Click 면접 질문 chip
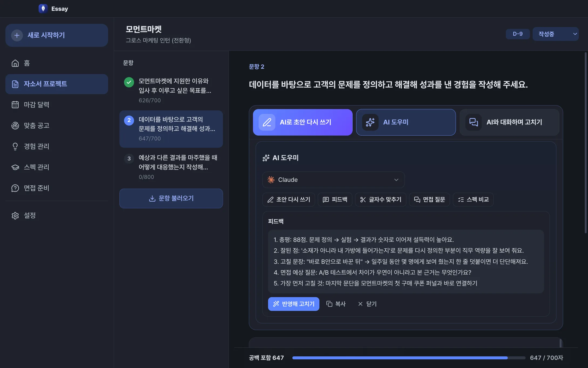This screenshot has height=368, width=588. pyautogui.click(x=429, y=200)
